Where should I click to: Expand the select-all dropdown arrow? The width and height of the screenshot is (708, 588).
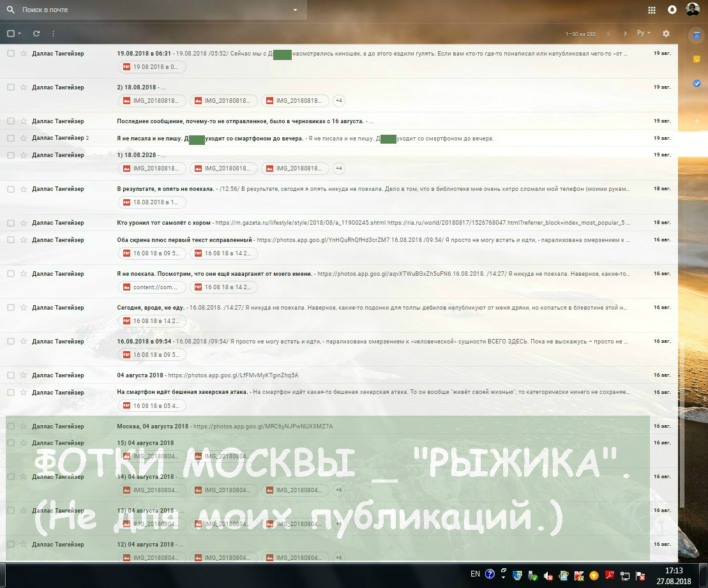(x=20, y=33)
